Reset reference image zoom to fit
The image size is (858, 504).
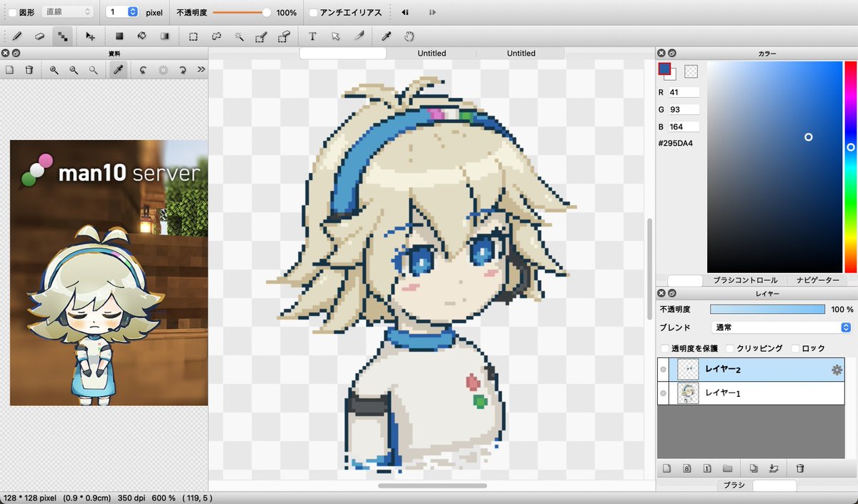tap(93, 69)
